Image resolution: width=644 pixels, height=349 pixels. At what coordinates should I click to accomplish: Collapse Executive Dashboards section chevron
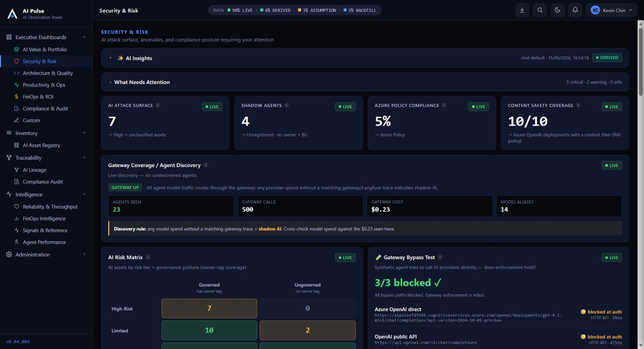[84, 37]
